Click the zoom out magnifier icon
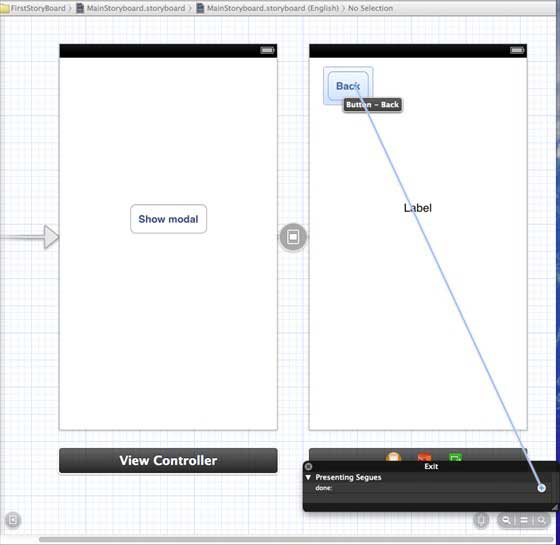This screenshot has height=545, width=560. pyautogui.click(x=506, y=520)
